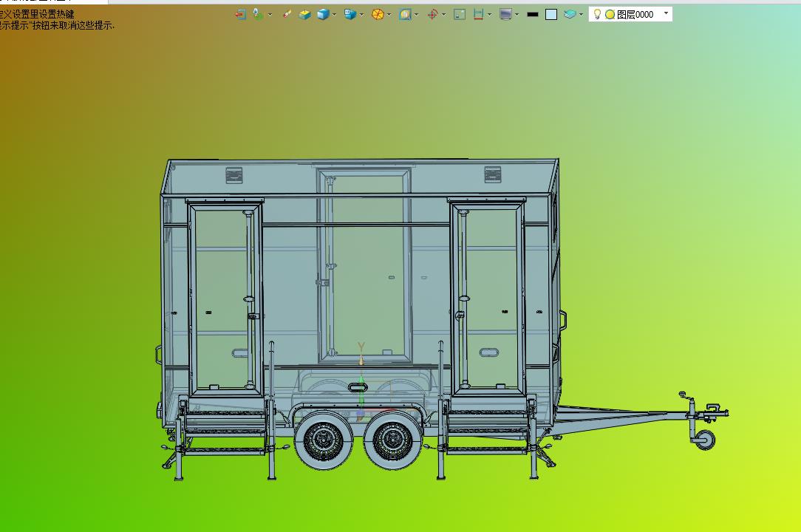
Task: Click the black line color swatch
Action: coord(533,15)
